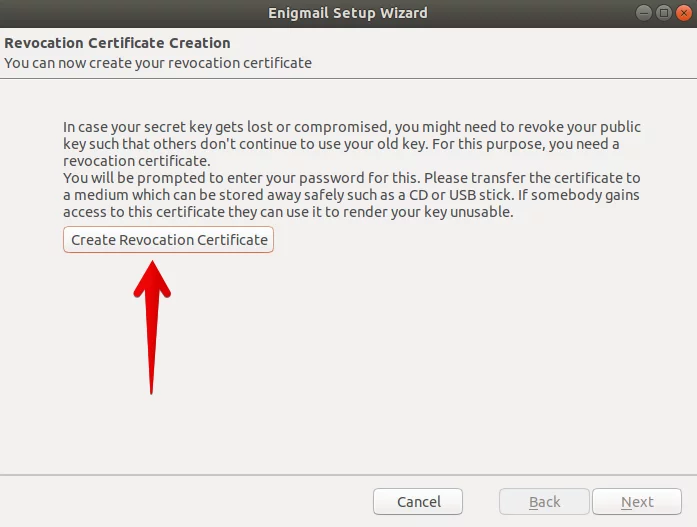Go to the Next wizard page
Viewport: 697px width, 527px height.
637,502
